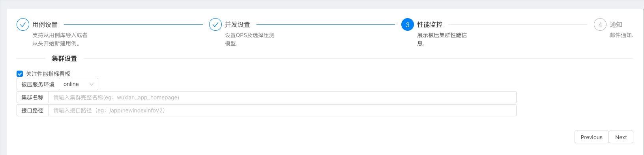Uncheck the 关注性能指标看板 checkbox

coord(20,74)
